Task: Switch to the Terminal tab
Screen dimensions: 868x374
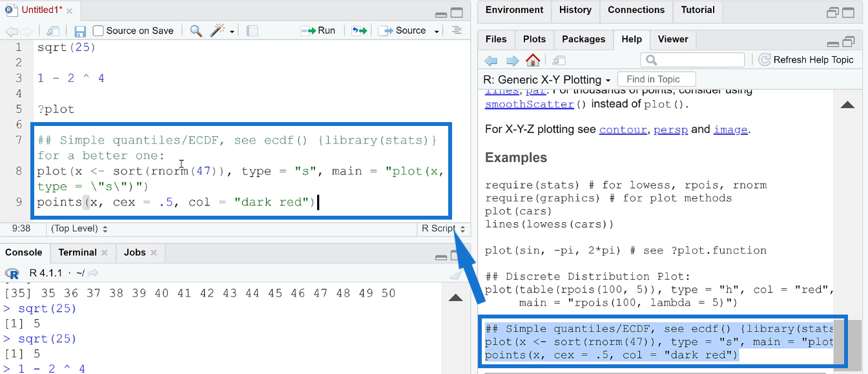Action: 77,253
